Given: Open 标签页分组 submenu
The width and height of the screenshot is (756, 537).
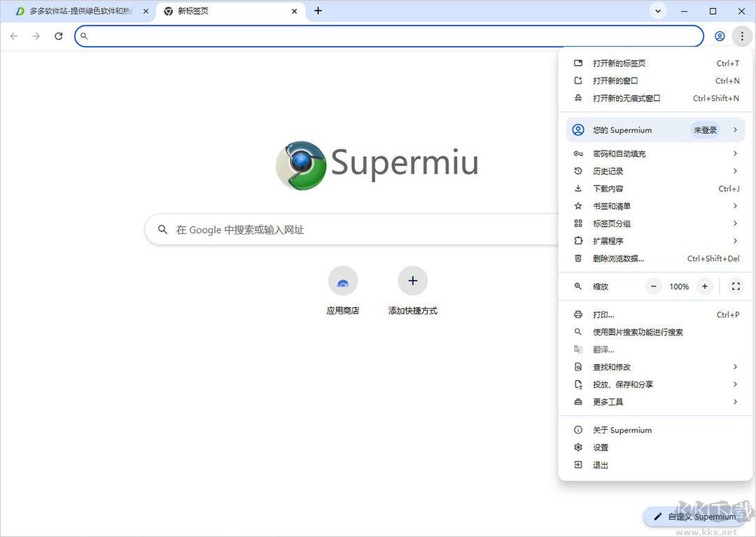Looking at the screenshot, I should pos(656,223).
